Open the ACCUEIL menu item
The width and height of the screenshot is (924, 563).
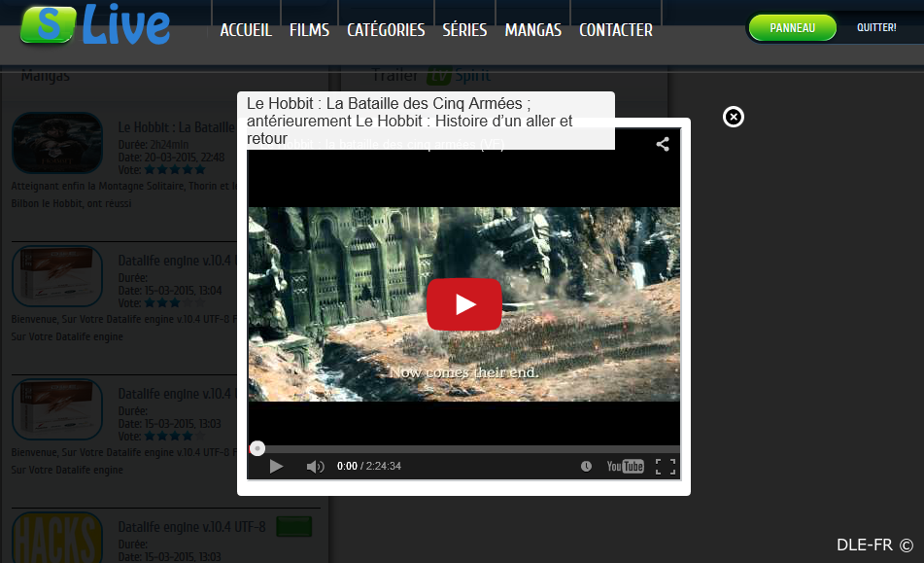pos(246,29)
